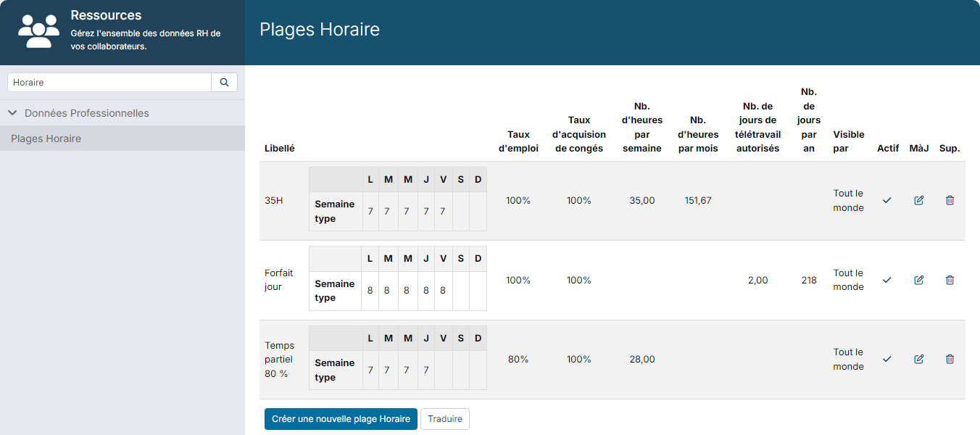Click the 2,00 télétravail days value
The height and width of the screenshot is (435, 980).
tap(758, 280)
